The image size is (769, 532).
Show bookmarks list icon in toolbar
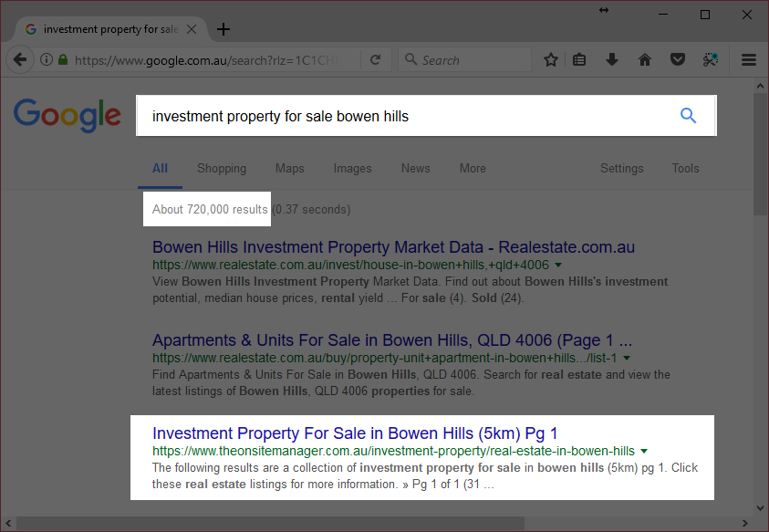pos(579,60)
